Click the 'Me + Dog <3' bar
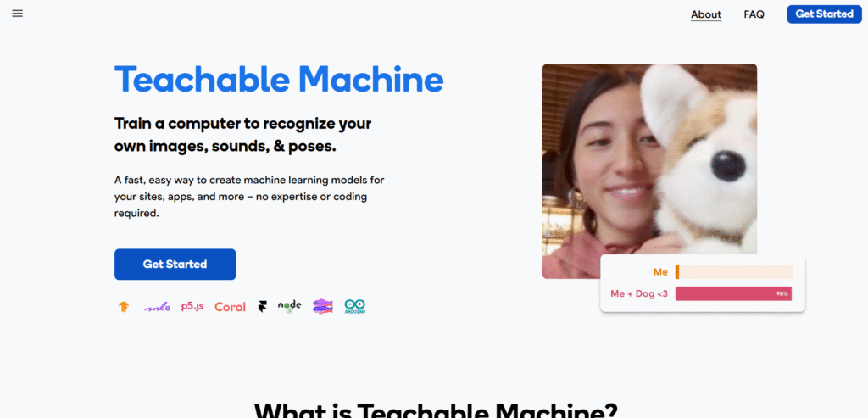This screenshot has width=868, height=418. point(734,293)
